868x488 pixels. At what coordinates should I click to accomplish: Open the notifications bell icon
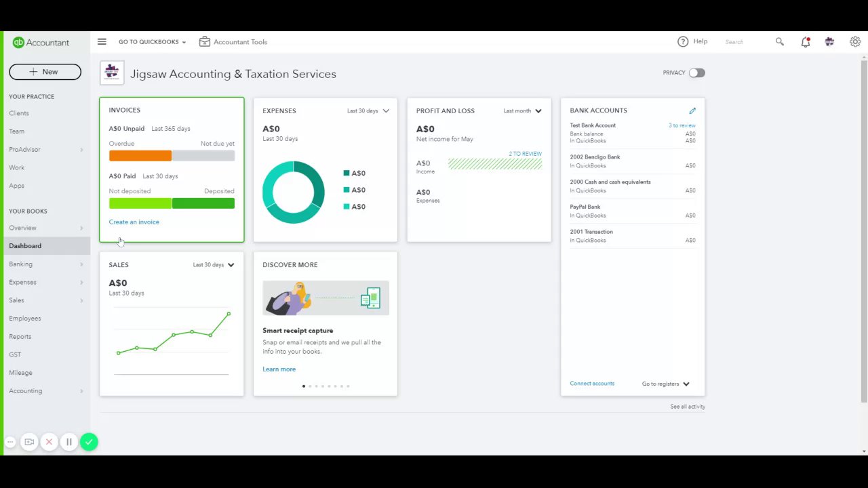tap(805, 41)
